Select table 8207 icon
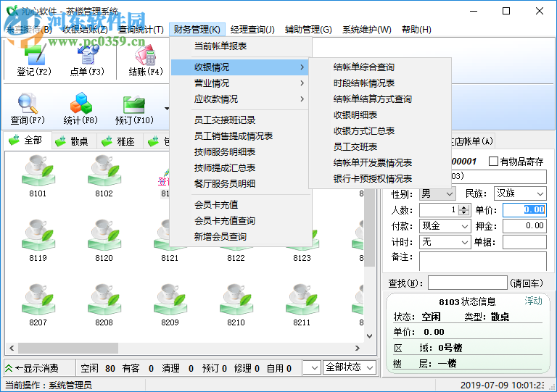557x392 pixels. pos(38,299)
